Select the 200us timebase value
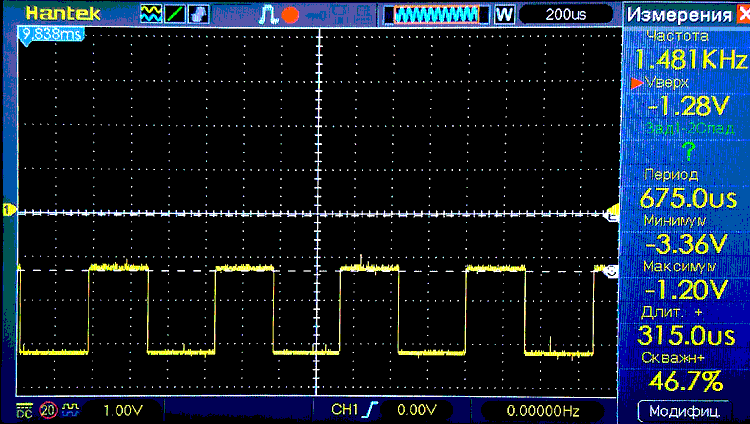 (565, 14)
